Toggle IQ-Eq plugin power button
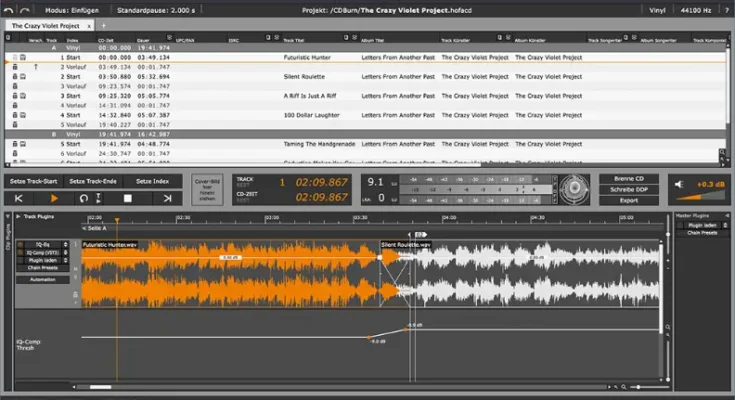735x400 pixels. coord(21,244)
